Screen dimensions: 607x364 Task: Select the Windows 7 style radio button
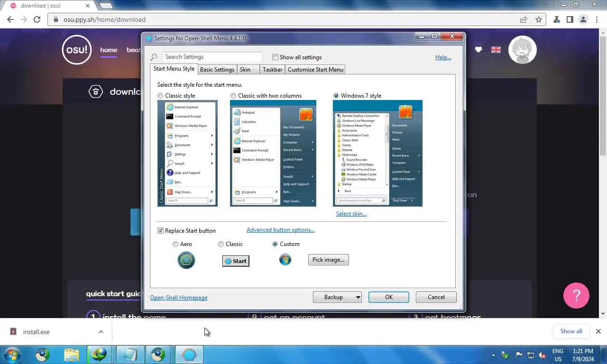[x=336, y=96]
